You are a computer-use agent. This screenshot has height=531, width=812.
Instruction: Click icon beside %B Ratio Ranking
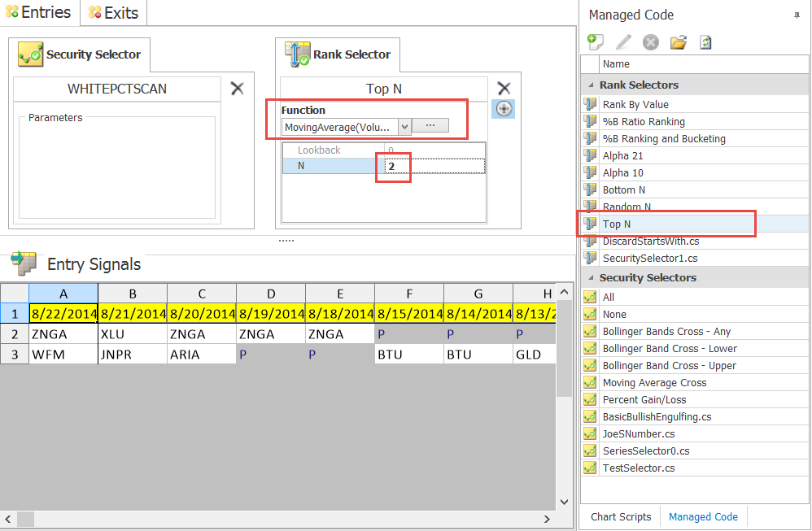click(x=590, y=121)
